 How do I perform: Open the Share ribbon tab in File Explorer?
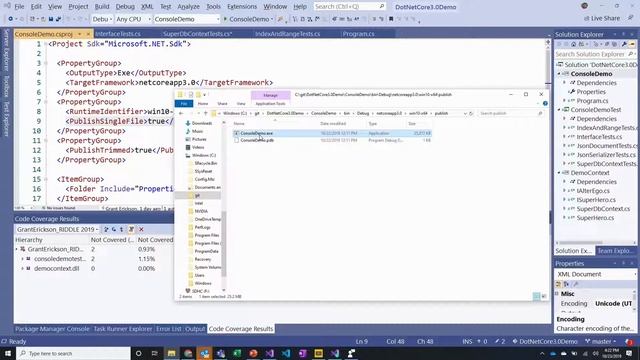[222, 104]
